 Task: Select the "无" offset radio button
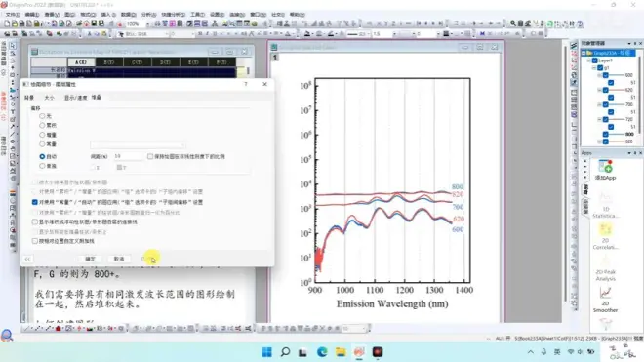(42, 116)
